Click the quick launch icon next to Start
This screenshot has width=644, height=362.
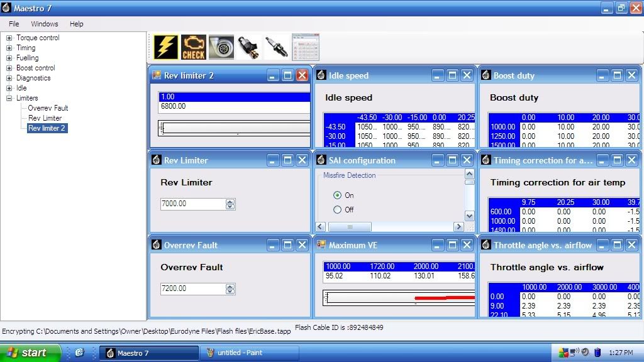pyautogui.click(x=79, y=353)
